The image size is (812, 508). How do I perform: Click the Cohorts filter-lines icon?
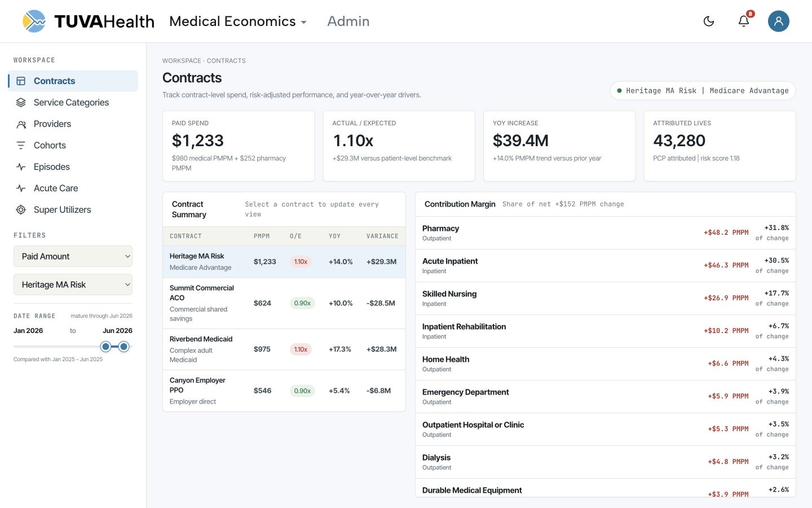[x=21, y=145]
